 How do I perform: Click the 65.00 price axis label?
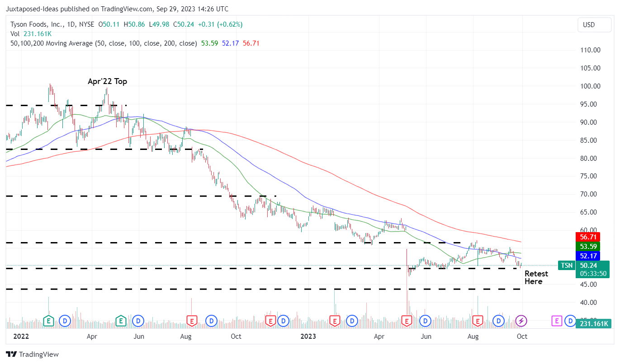click(589, 212)
